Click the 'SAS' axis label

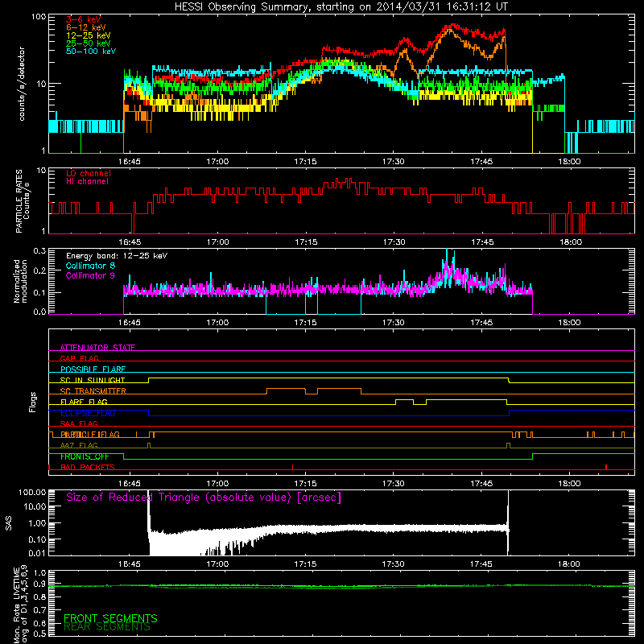point(9,524)
